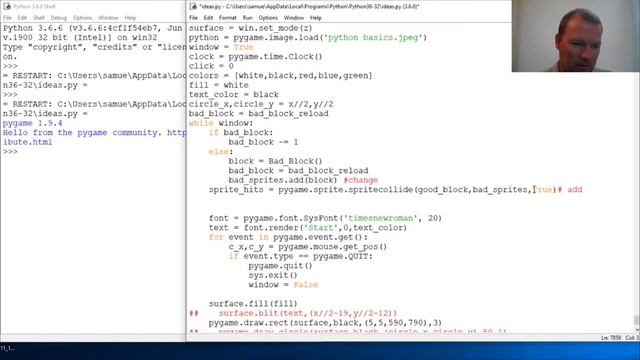Click the line number status in editor
640x360 pixels.
point(611,338)
